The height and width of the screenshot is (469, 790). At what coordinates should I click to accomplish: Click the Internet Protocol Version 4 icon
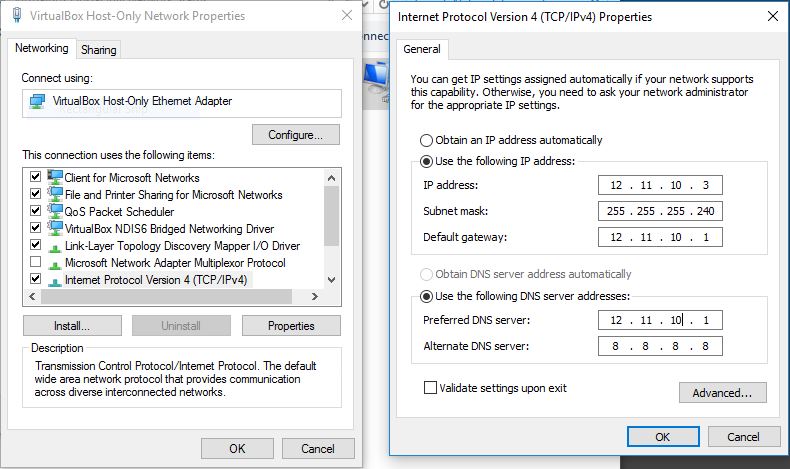click(x=55, y=281)
